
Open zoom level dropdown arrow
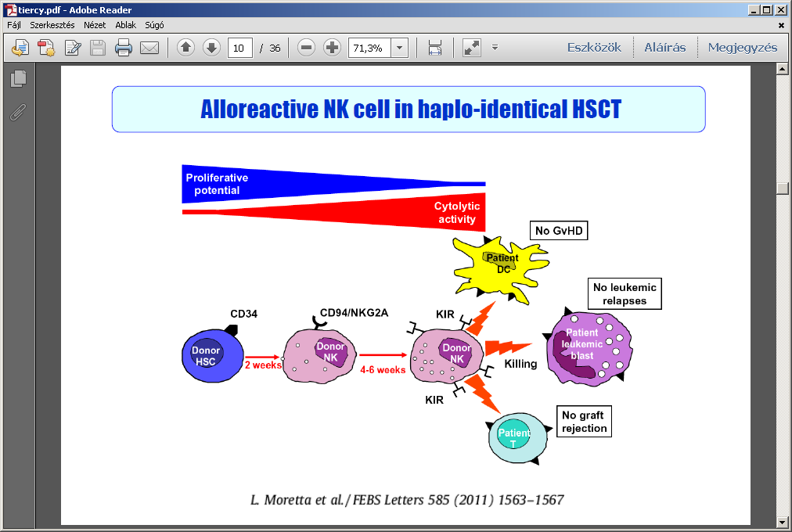[400, 48]
